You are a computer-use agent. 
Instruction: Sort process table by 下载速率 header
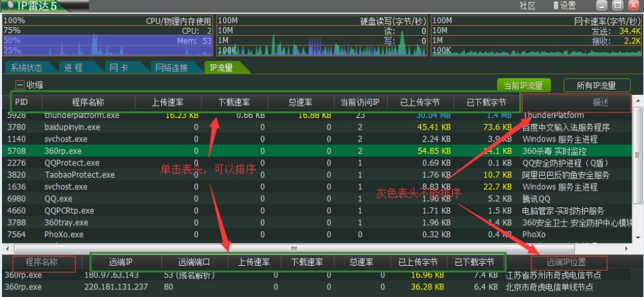(234, 102)
